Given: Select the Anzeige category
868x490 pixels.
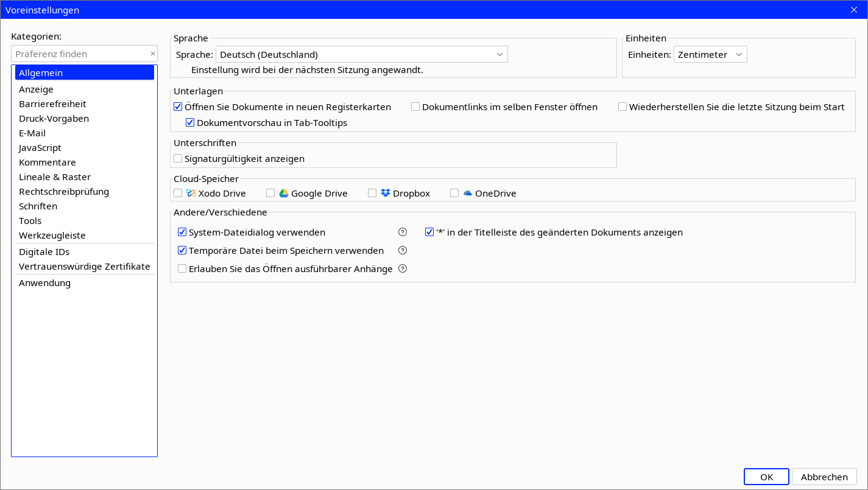Looking at the screenshot, I should [36, 89].
